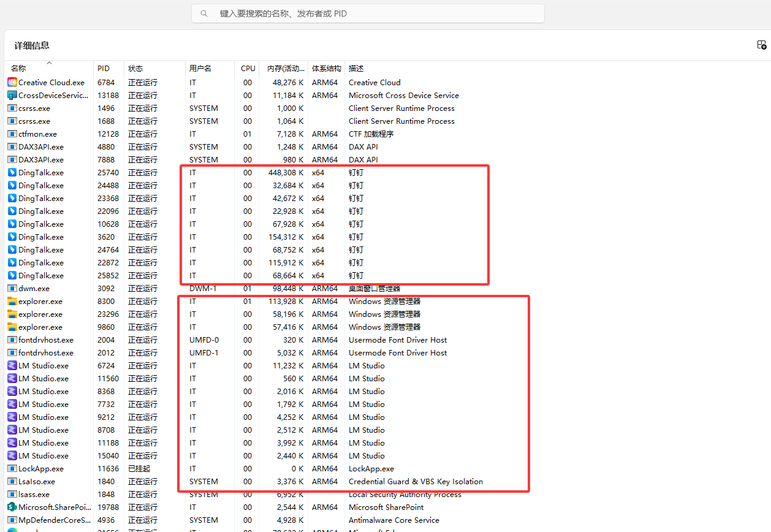771x532 pixels.
Task: Click the Antimalware Core Service description
Action: tap(394, 520)
